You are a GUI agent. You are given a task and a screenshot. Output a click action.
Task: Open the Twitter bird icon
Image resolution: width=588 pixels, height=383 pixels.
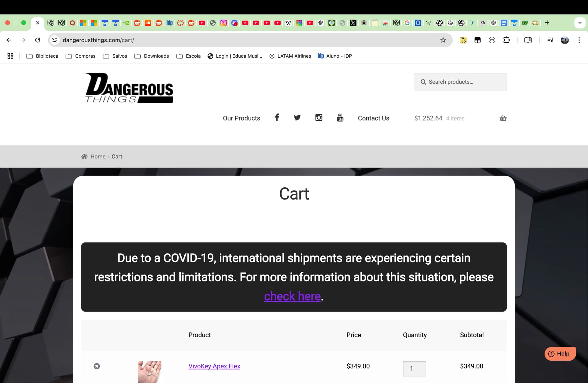tap(297, 117)
